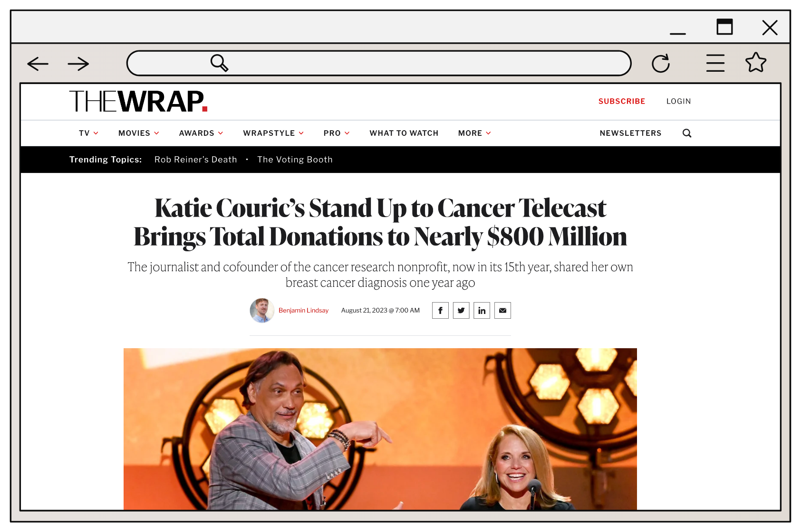Select WHAT TO WATCH in the navigation
Screen dimensions: 801x532
coord(404,133)
